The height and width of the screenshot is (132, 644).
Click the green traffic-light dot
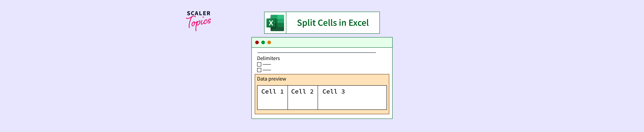coord(263,42)
